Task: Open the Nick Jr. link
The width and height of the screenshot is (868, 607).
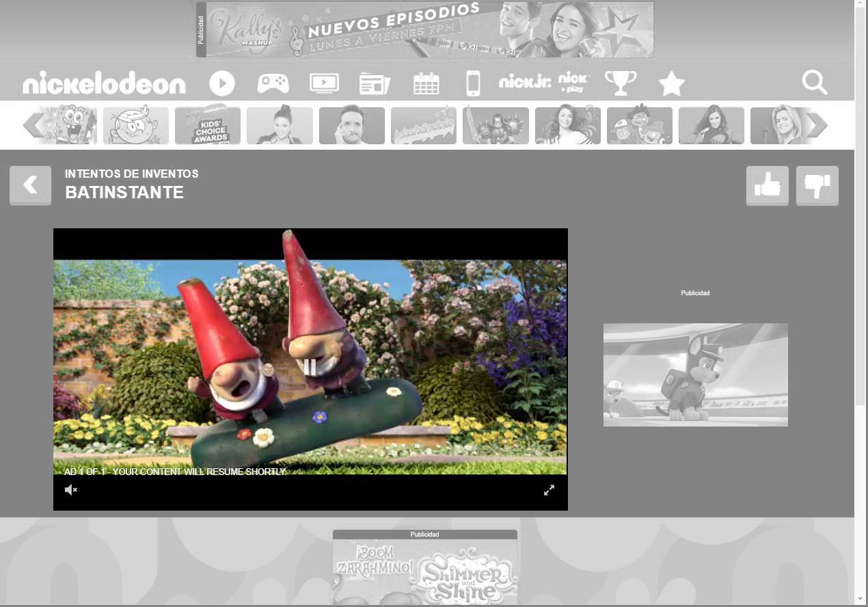Action: click(x=524, y=83)
